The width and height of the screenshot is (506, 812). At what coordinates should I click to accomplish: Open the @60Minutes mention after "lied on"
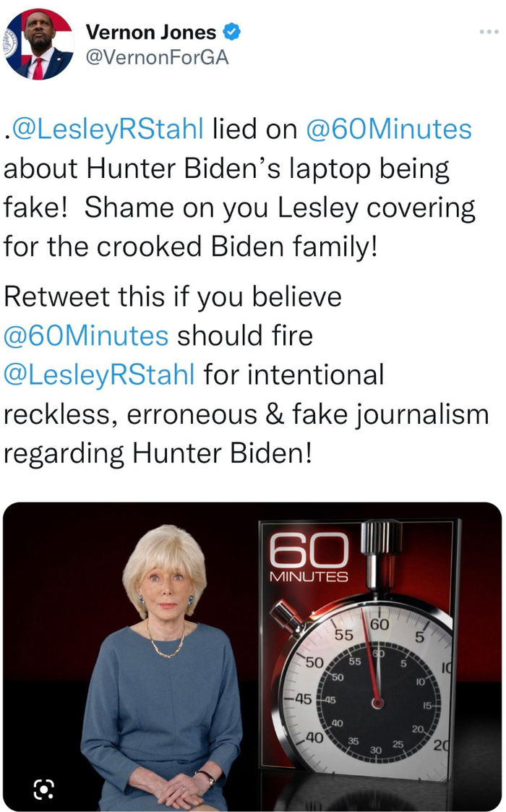tap(389, 130)
